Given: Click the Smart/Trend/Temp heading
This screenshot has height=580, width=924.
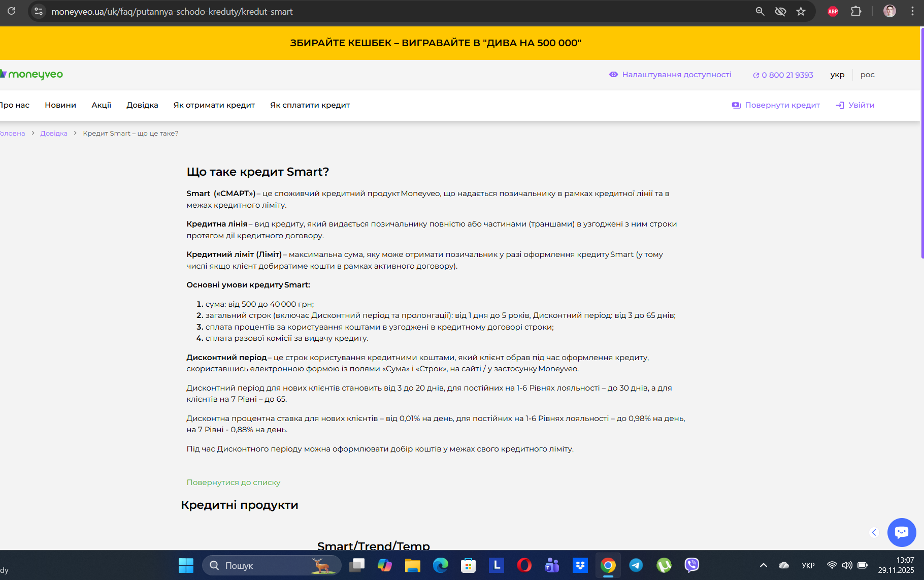Looking at the screenshot, I should click(x=373, y=546).
